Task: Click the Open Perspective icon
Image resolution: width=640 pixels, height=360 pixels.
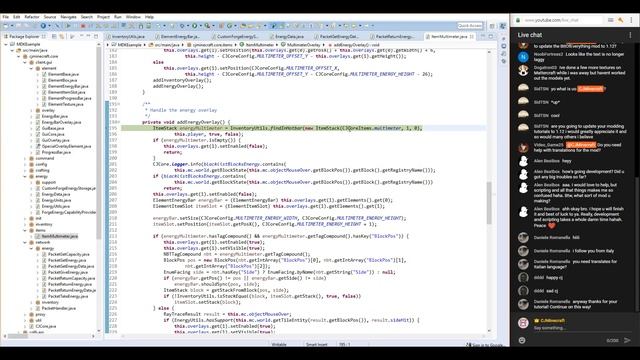Action: click(492, 26)
